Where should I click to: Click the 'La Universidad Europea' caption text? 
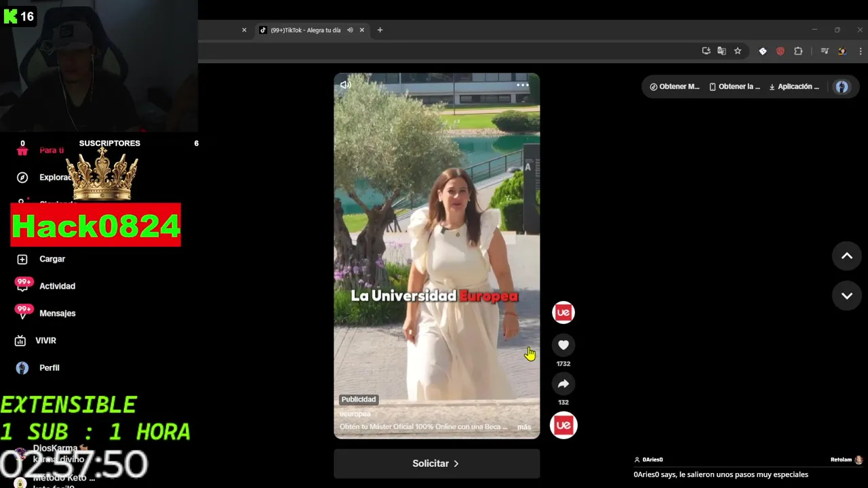434,296
